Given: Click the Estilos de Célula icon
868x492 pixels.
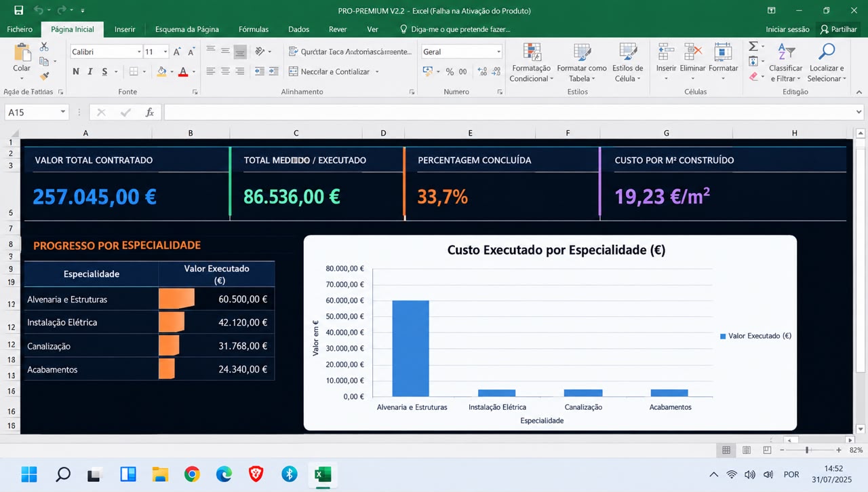Looking at the screenshot, I should click(628, 52).
